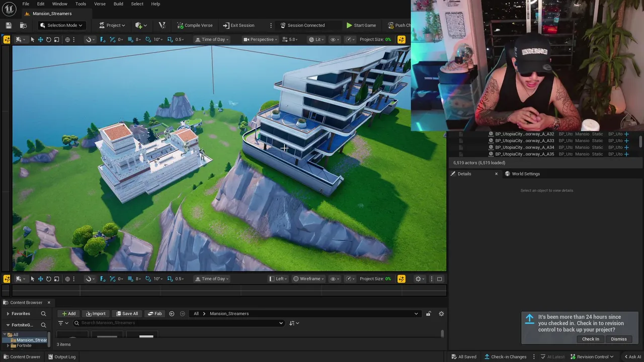Open viewport settings gear in bottom viewport toolbar

click(x=420, y=279)
